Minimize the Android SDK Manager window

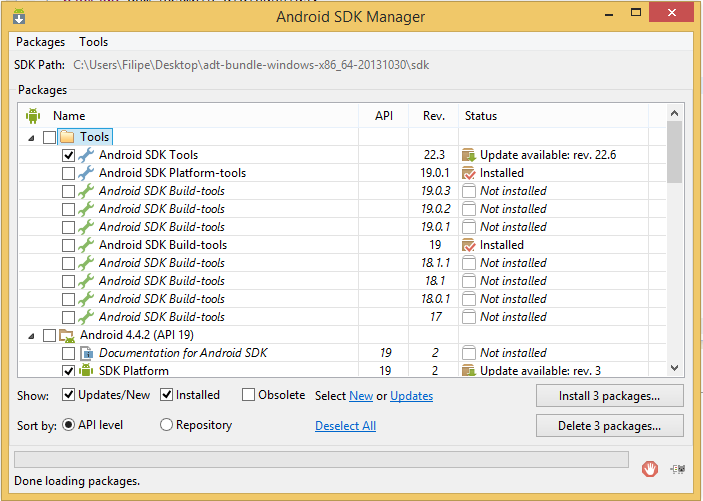(608, 14)
